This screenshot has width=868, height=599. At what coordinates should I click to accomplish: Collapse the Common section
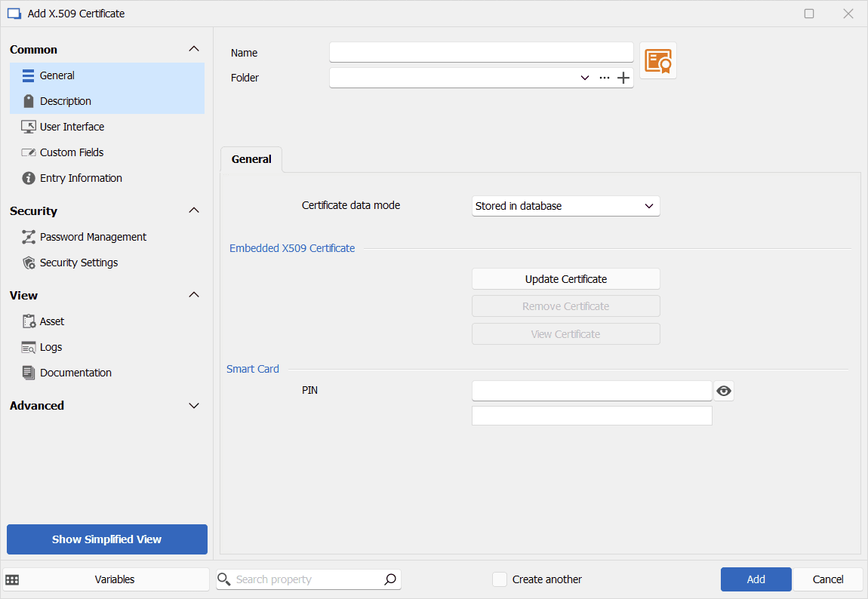pyautogui.click(x=194, y=48)
